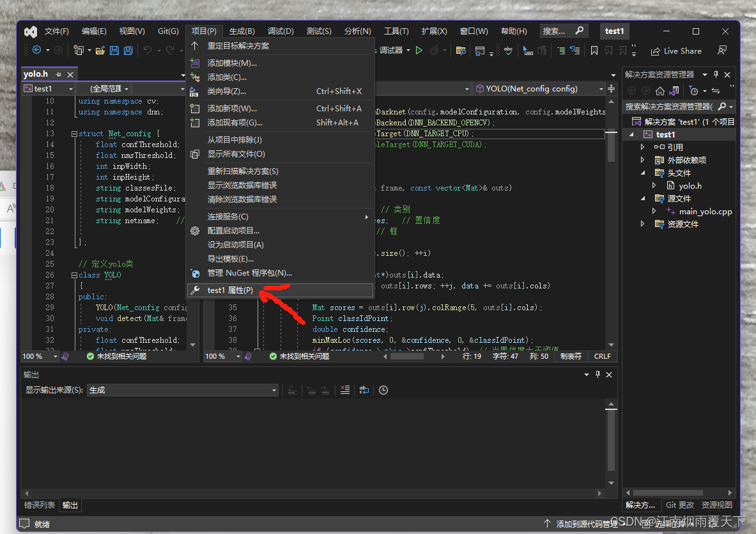Viewport: 756px width, 534px height.
Task: Save the current file with the single-disk icon
Action: coord(114,50)
